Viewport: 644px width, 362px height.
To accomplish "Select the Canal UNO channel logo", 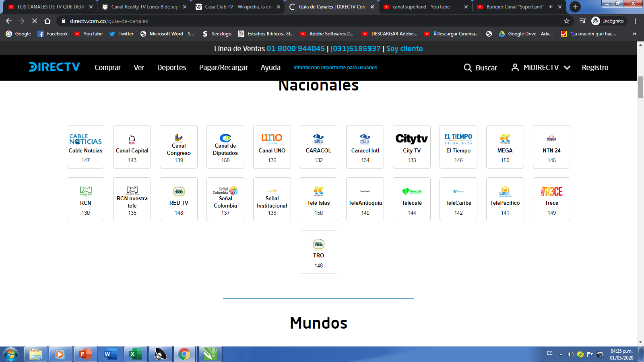I will 272,139.
